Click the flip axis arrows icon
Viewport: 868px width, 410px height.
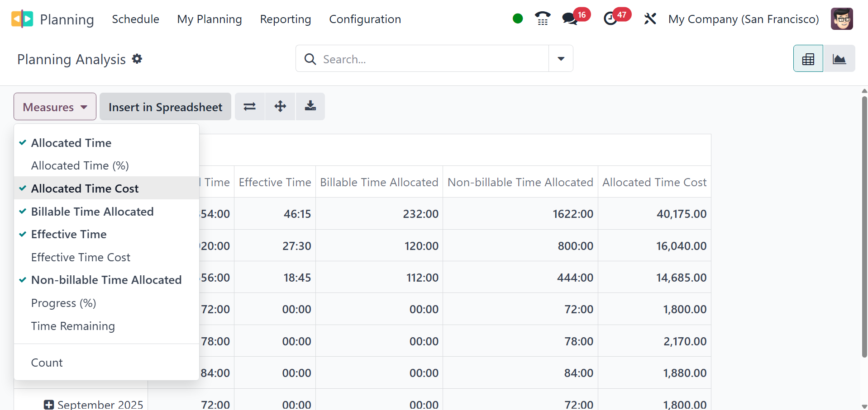(x=250, y=107)
